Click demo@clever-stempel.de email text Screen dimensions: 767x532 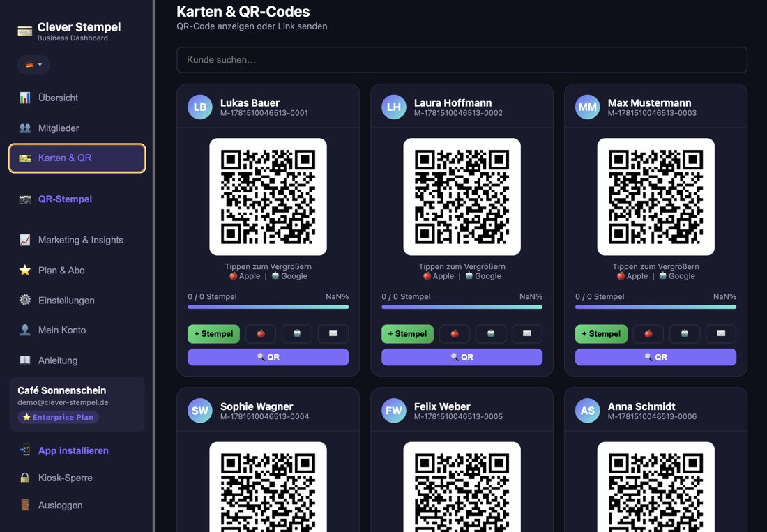click(x=63, y=402)
